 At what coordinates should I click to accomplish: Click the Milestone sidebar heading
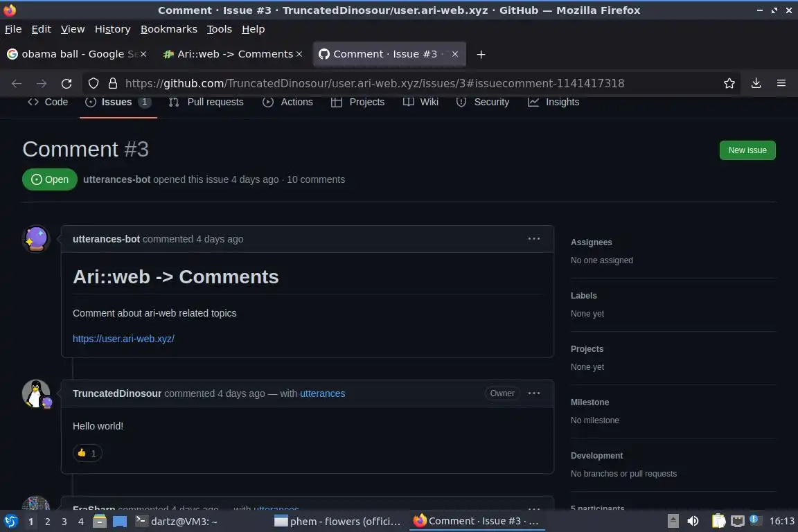click(x=589, y=402)
